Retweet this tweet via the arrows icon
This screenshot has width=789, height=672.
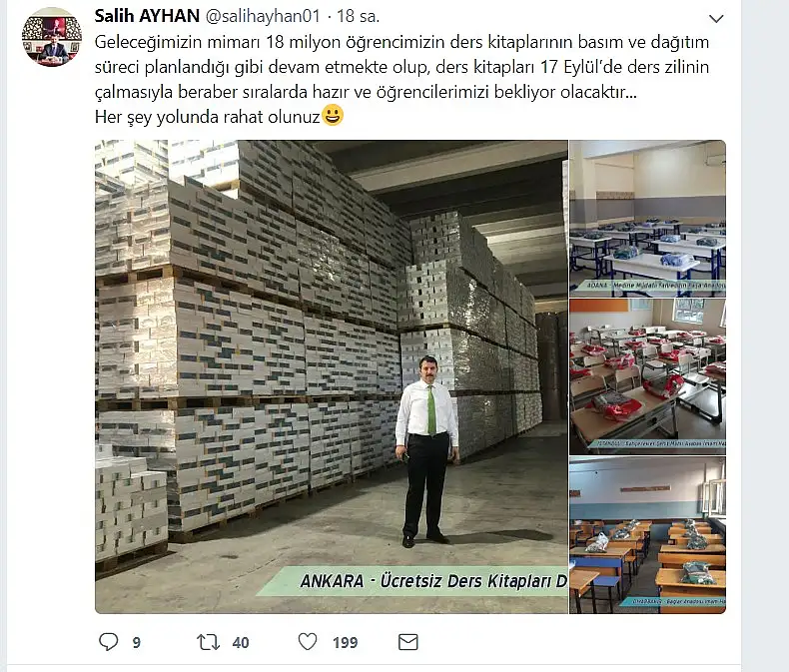[208, 642]
